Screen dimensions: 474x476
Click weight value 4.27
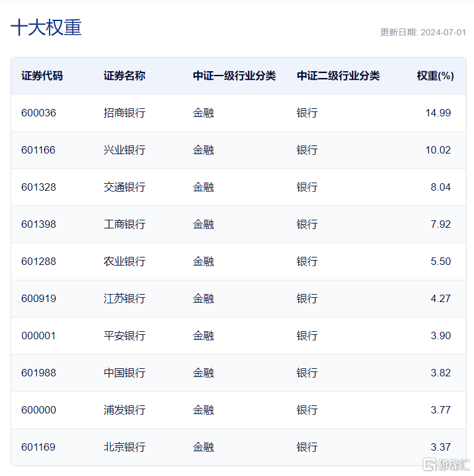pos(441,299)
